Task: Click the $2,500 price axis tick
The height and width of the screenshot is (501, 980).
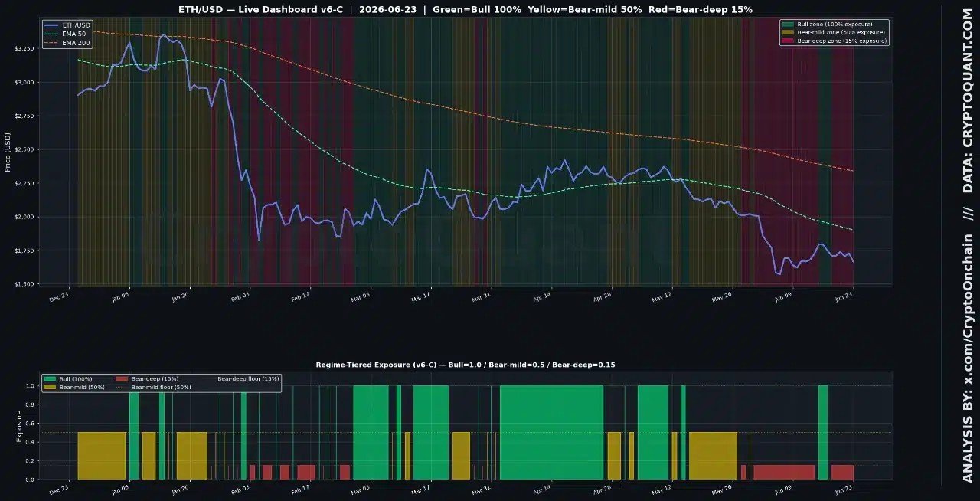Action: [24, 149]
